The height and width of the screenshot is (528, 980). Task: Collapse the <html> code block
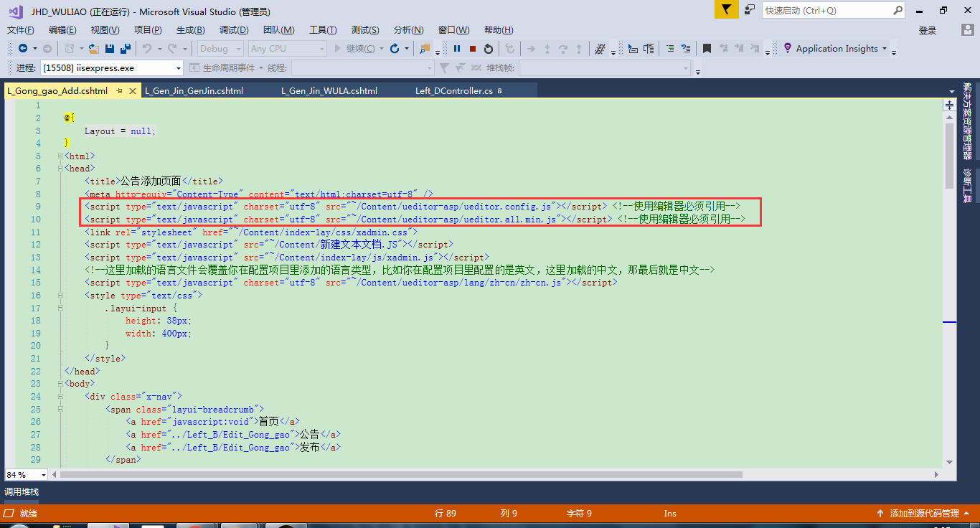[59, 156]
